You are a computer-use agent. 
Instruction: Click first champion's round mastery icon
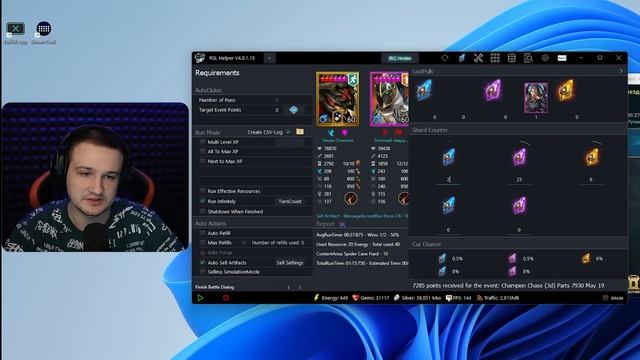pos(351,198)
